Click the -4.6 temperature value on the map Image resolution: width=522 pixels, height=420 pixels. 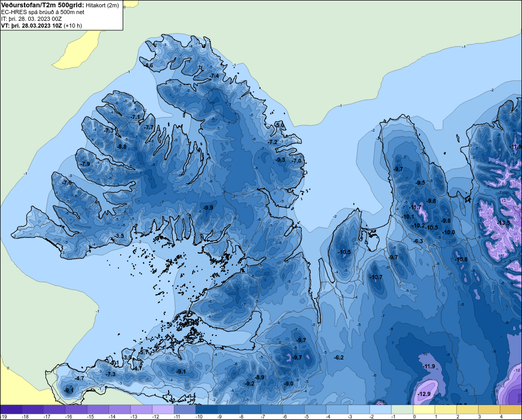[149, 66]
